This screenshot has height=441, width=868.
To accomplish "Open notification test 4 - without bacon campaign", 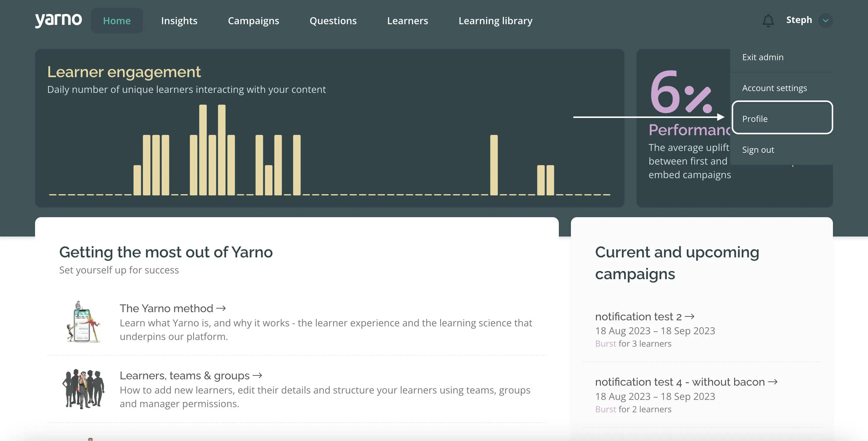I will (x=686, y=382).
